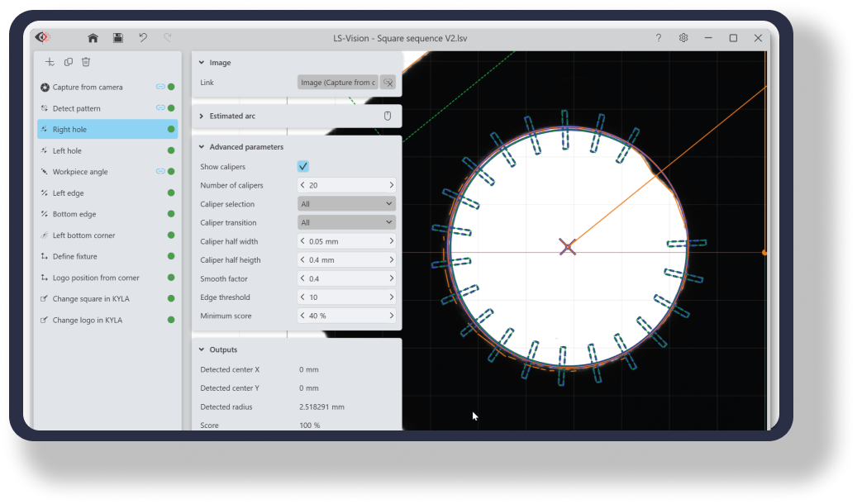
Task: Open help with the question mark button
Action: pos(659,38)
